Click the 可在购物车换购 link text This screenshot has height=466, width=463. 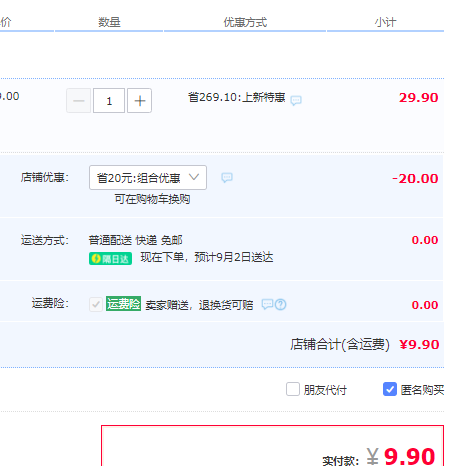152,199
